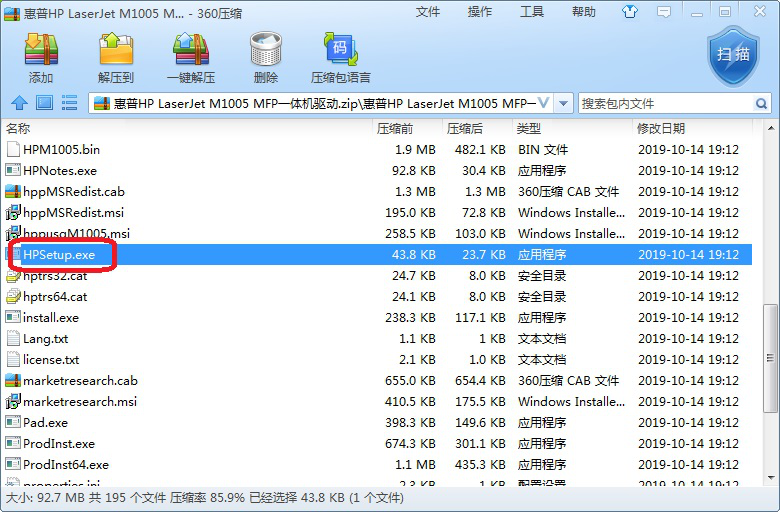
Task: Click the 安全目录 type of hptrs64.cat
Action: [x=542, y=297]
